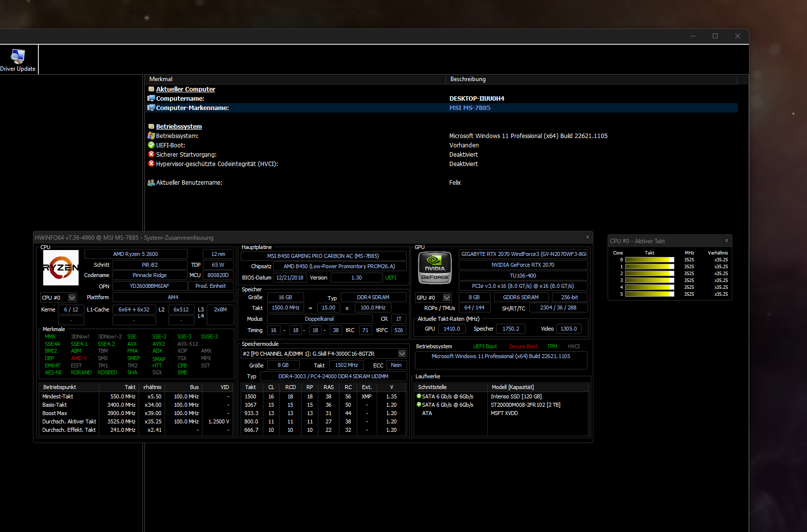This screenshot has height=532, width=807.
Task: Click the BIOS version 1.30 field
Action: click(357, 278)
